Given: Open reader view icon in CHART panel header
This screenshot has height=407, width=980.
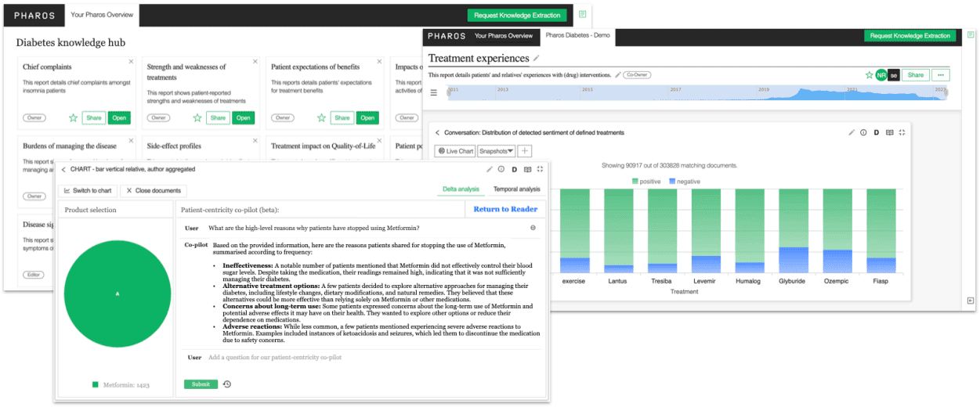Looking at the screenshot, I should pos(527,169).
